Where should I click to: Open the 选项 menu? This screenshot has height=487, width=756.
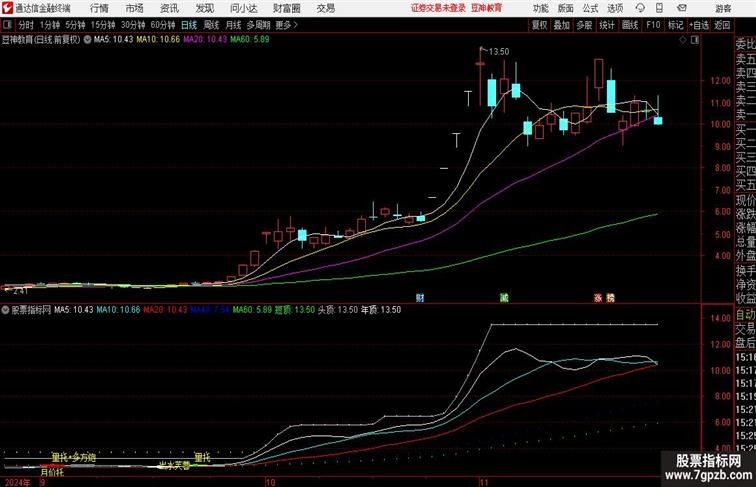615,8
